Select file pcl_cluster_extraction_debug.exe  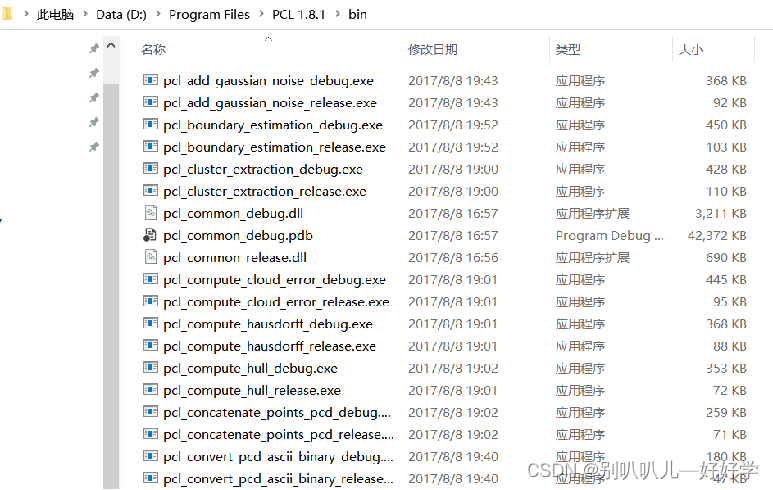coord(263,169)
